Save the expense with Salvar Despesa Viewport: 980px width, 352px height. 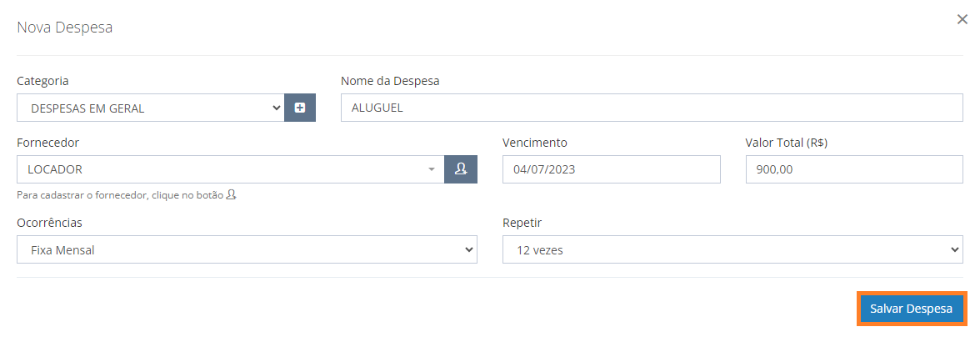coord(912,309)
